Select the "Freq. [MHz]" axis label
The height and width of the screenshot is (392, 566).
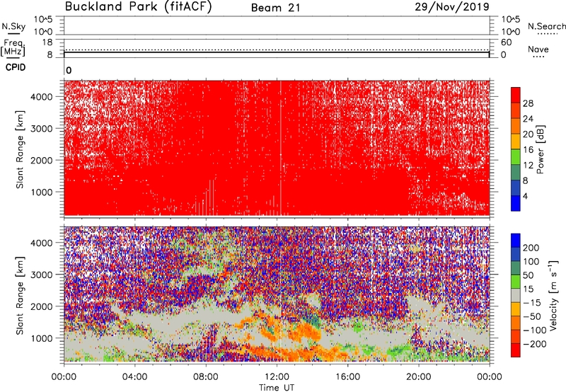13,47
